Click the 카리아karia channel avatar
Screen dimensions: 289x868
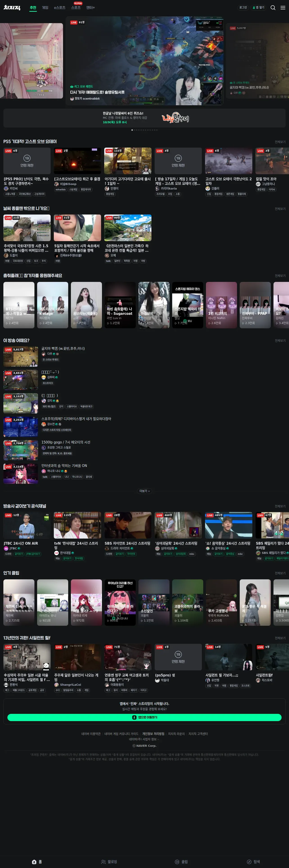point(158,188)
